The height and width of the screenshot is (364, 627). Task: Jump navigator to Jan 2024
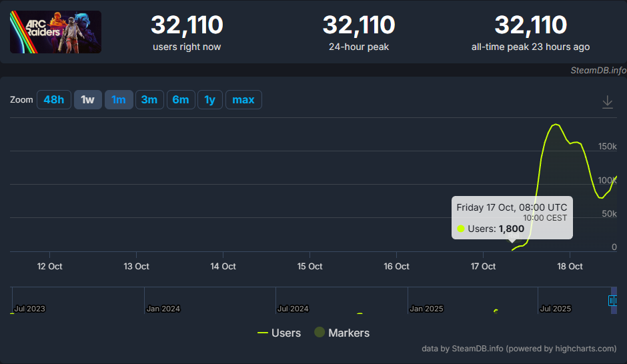(x=163, y=309)
